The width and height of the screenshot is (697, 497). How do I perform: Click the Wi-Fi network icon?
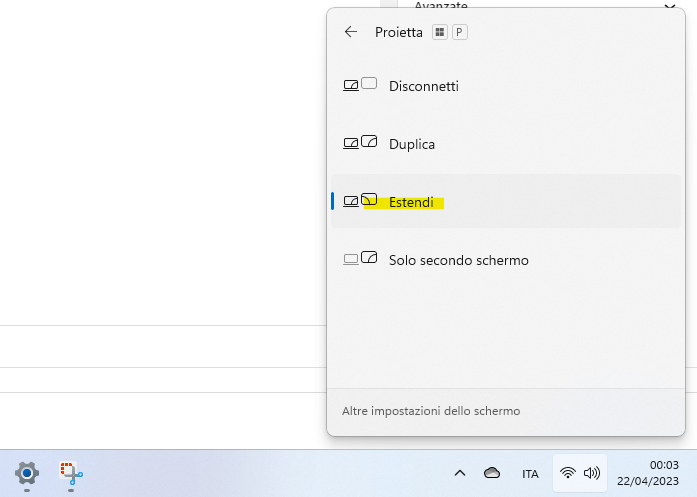568,473
